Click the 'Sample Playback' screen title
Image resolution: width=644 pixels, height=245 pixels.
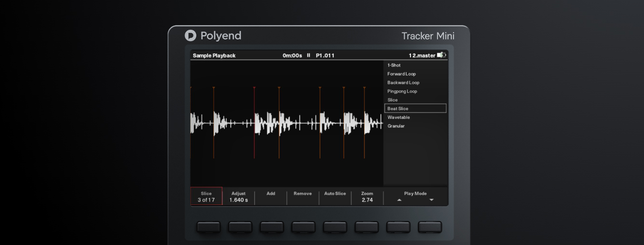214,55
